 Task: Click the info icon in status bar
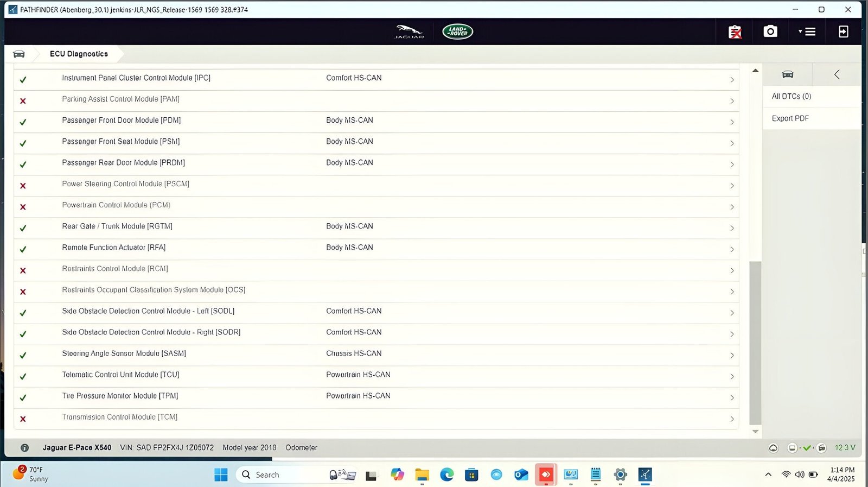pyautogui.click(x=24, y=448)
